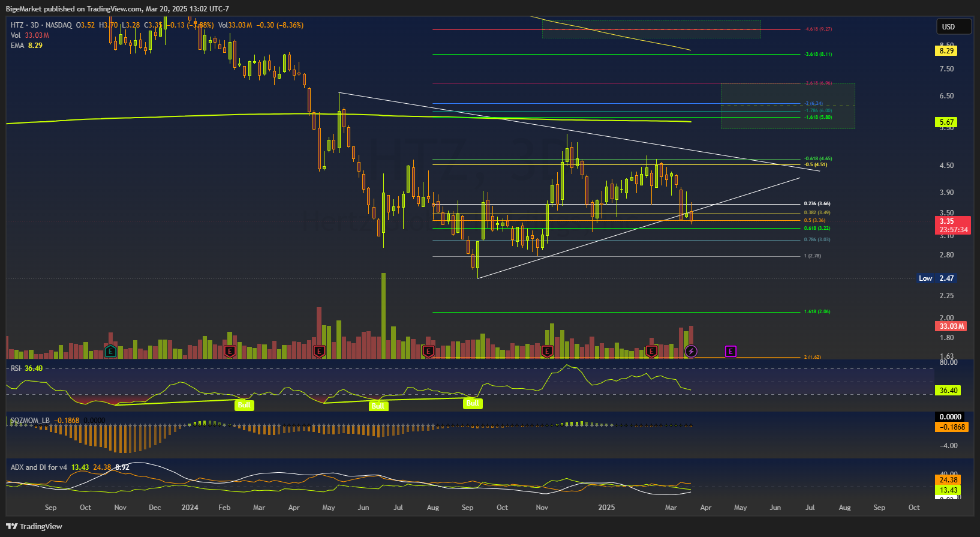Viewport: 980px width, 537px height.
Task: Click the red earnings E marker before August 2024
Action: [428, 352]
